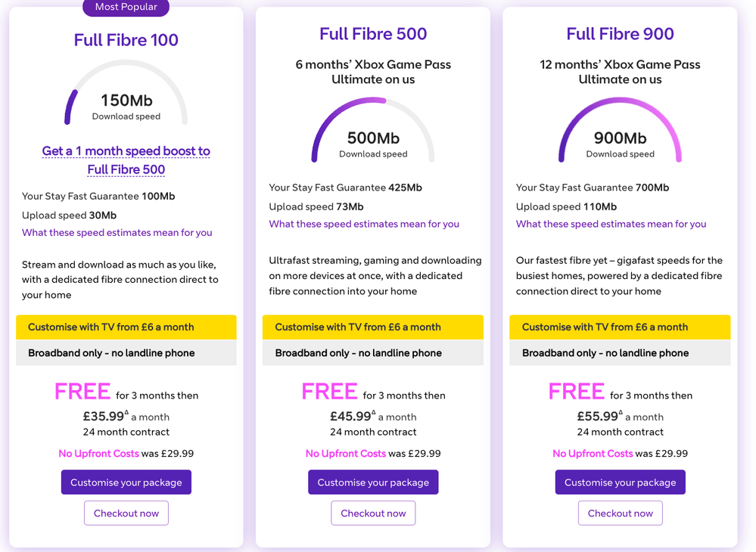Screen dimensions: 756x552
Task: Select the Most Popular badge
Action: pyautogui.click(x=126, y=8)
